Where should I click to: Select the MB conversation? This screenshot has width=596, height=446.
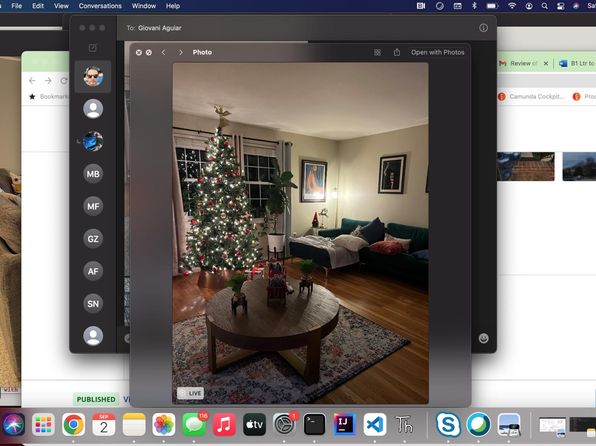pos(93,174)
